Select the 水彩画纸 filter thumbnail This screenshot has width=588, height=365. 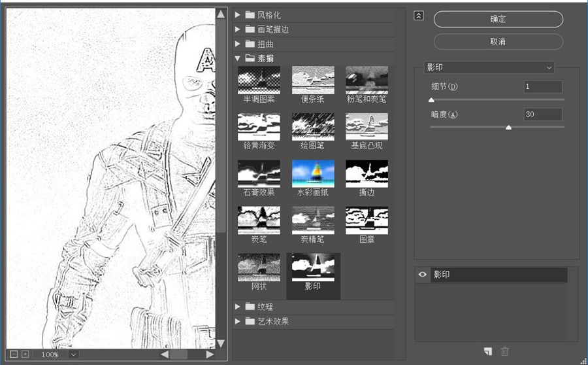tap(313, 174)
